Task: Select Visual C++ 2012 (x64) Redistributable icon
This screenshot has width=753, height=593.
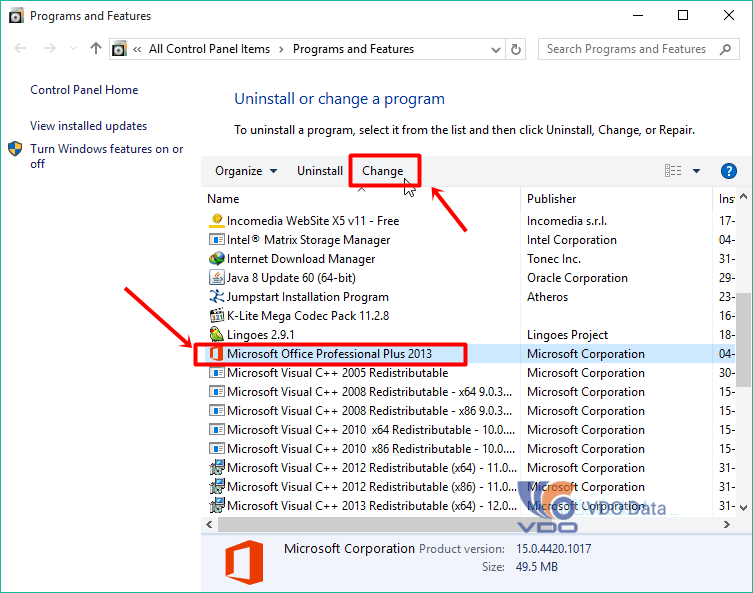Action: pyautogui.click(x=217, y=467)
